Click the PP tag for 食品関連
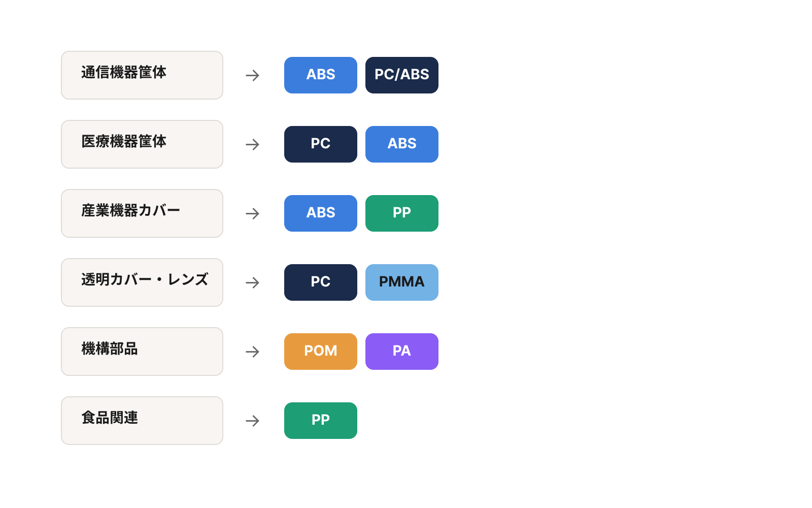 321,421
